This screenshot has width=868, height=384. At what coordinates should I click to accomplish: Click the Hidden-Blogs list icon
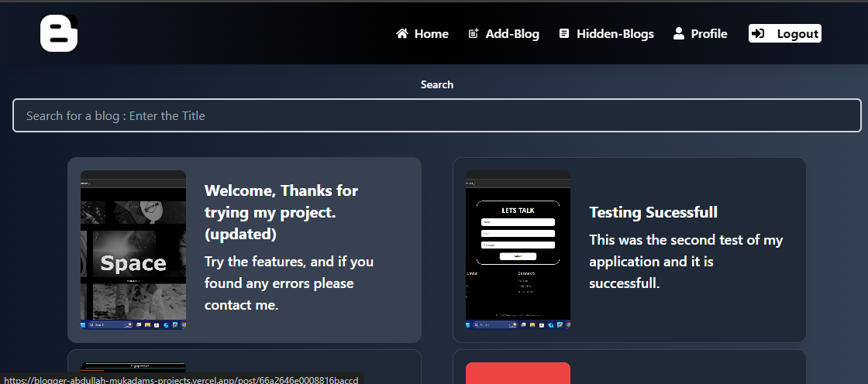point(564,33)
